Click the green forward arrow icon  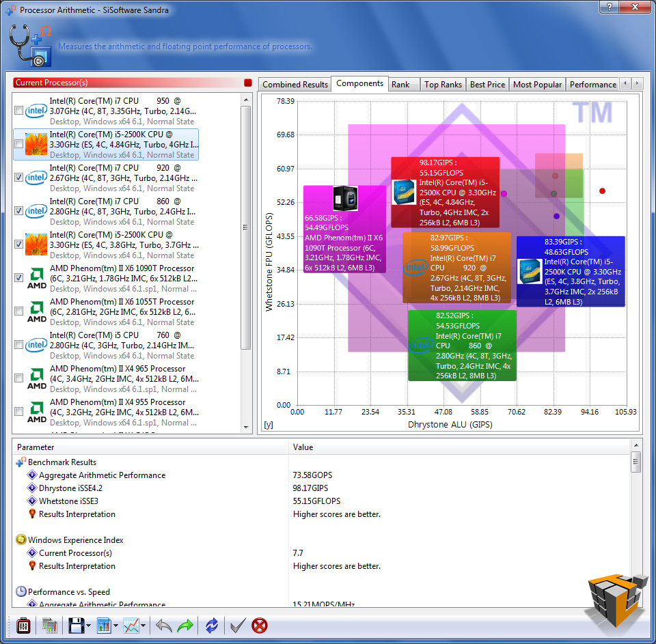185,626
